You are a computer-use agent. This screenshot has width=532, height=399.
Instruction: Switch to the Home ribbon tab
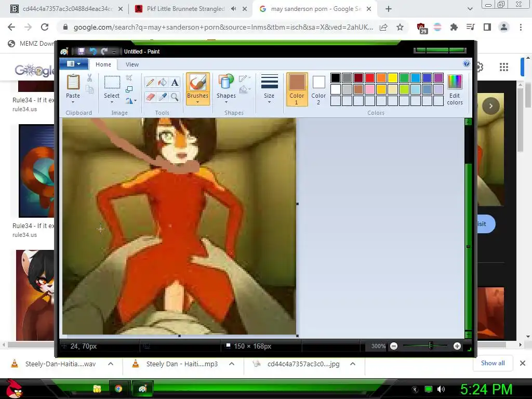[103, 64]
